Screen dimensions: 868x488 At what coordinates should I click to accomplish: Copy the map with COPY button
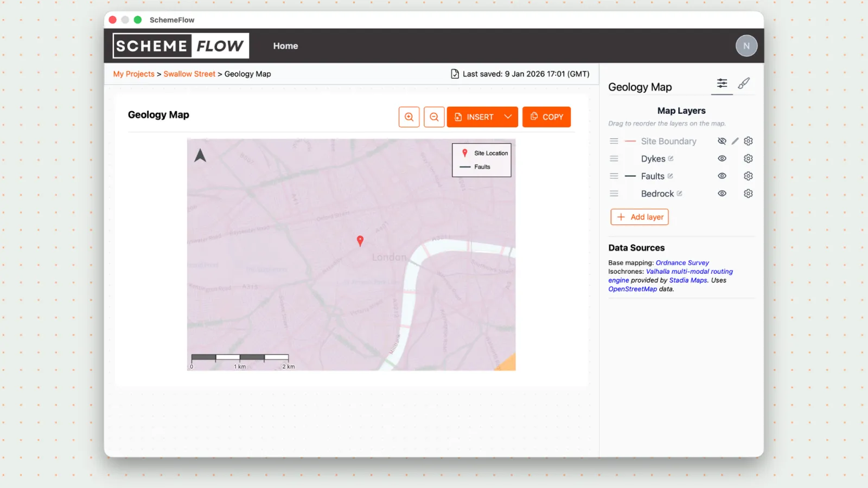pyautogui.click(x=547, y=117)
